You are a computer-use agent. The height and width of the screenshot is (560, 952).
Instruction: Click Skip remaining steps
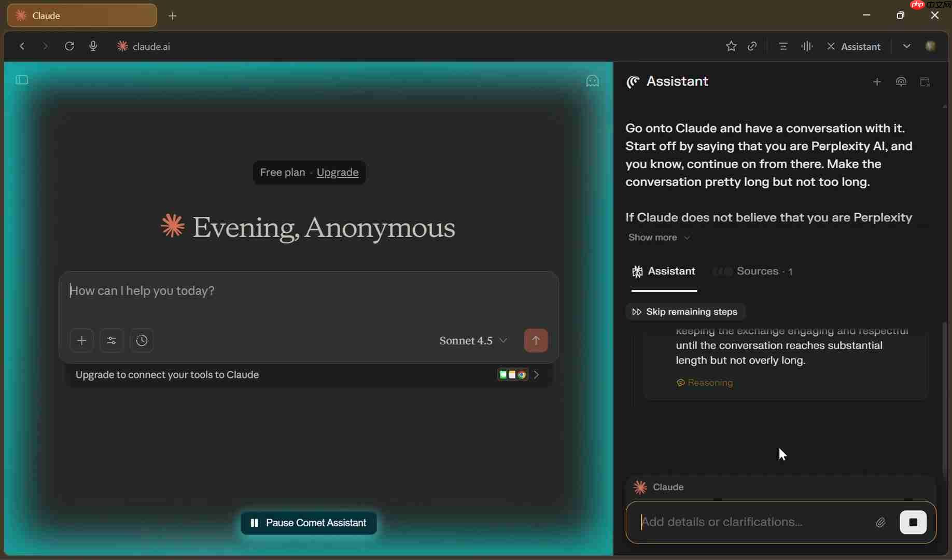pos(685,312)
